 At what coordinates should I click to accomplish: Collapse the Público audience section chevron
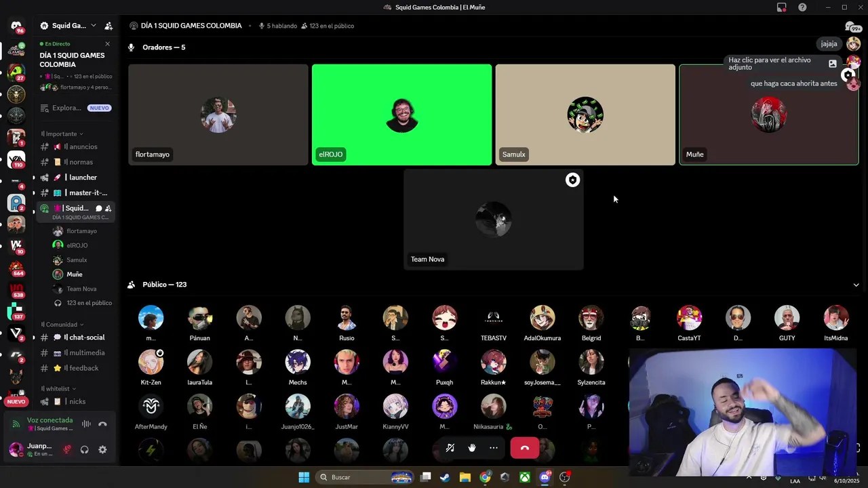[856, 285]
